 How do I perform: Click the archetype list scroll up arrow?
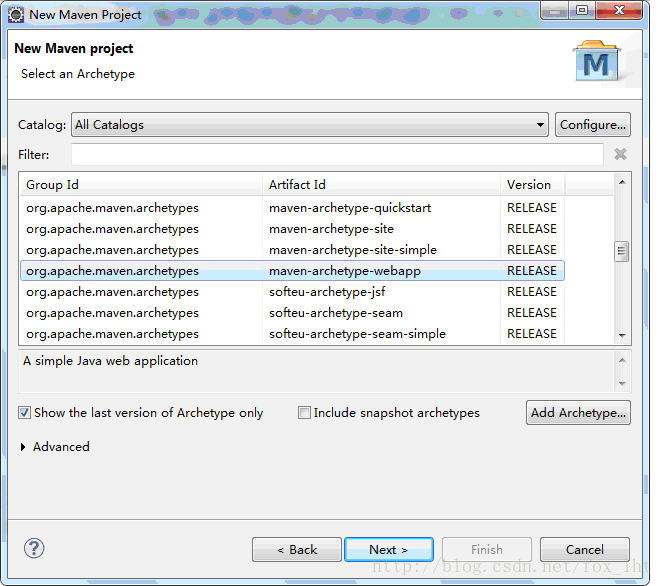(x=622, y=182)
